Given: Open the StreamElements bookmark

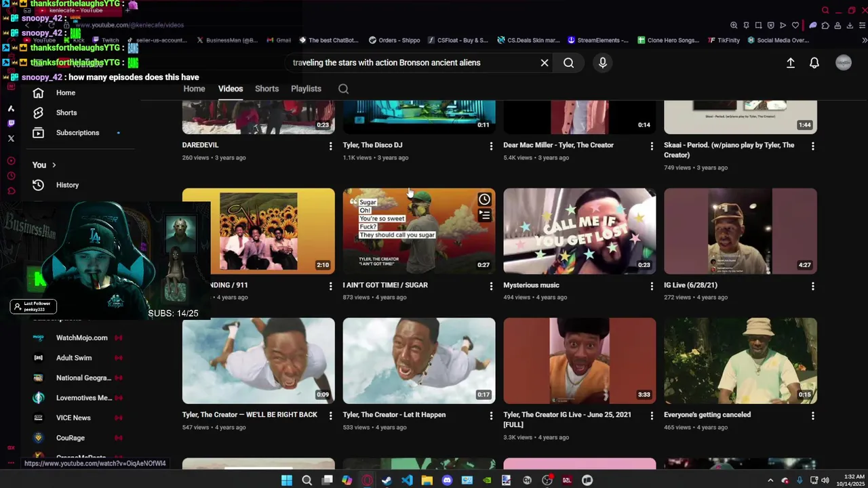Looking at the screenshot, I should [x=598, y=40].
